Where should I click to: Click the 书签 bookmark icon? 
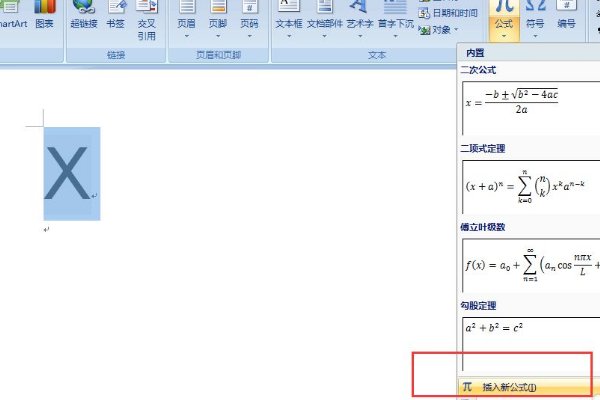pos(115,15)
